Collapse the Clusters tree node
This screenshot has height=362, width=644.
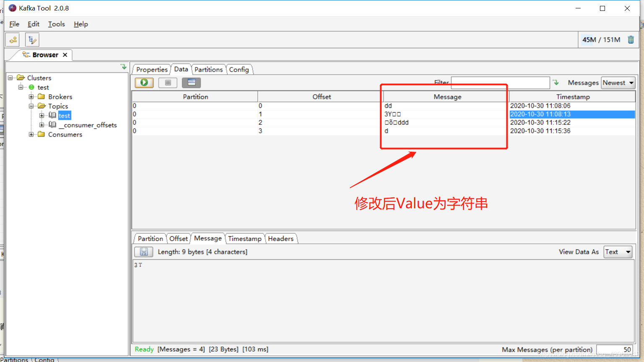pos(10,78)
